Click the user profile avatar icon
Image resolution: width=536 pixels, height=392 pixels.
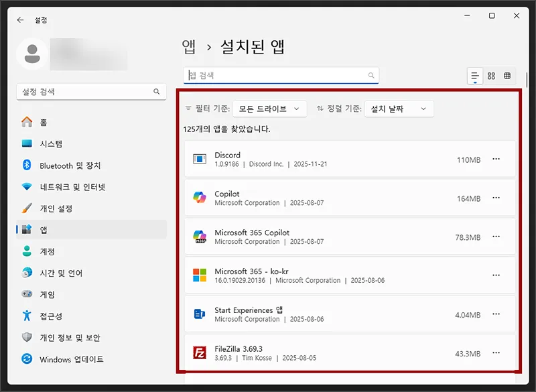(x=32, y=54)
